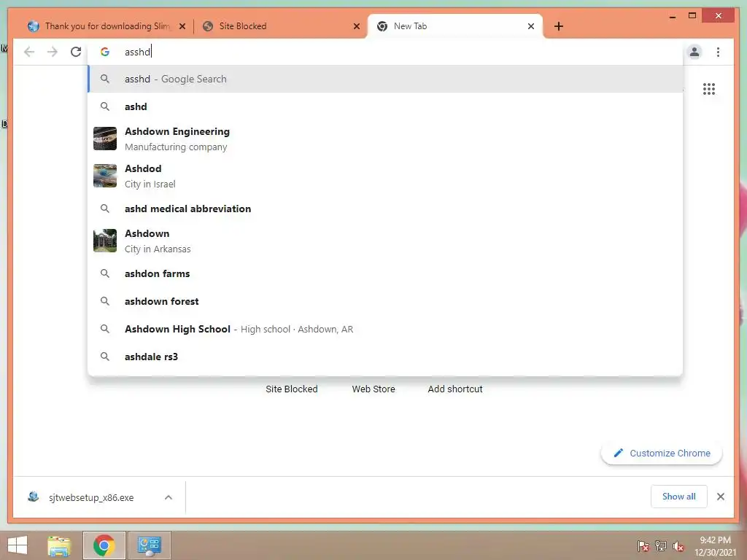Select Ashdown Engineering suggestion
Screen dimensions: 747x560
[385, 139]
